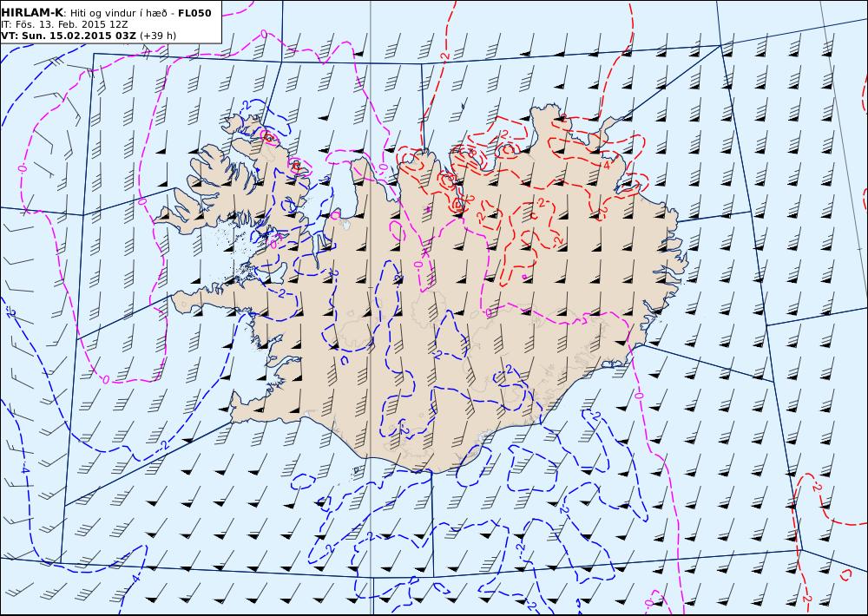Select the 'IT: Fös. 13. Feb. 2015 12Z' line
Image resolution: width=868 pixels, height=616 pixels.
64,24
